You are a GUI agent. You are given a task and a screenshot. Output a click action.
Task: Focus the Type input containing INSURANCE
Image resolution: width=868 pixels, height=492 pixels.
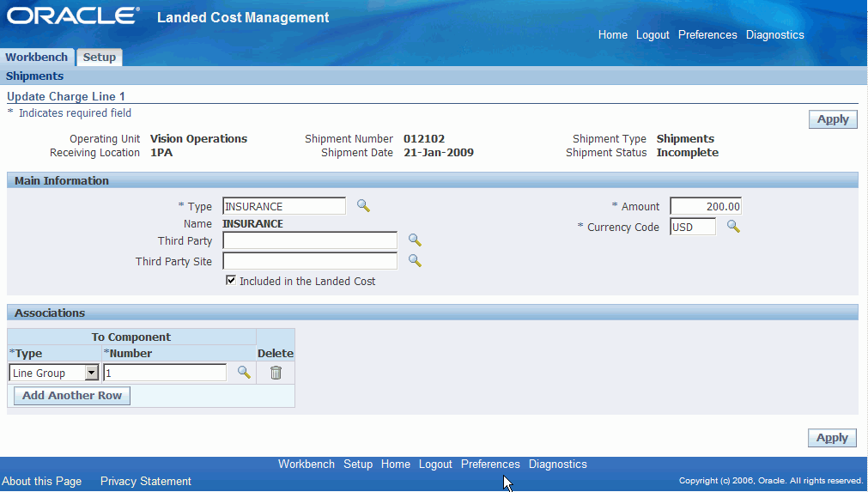coord(284,206)
